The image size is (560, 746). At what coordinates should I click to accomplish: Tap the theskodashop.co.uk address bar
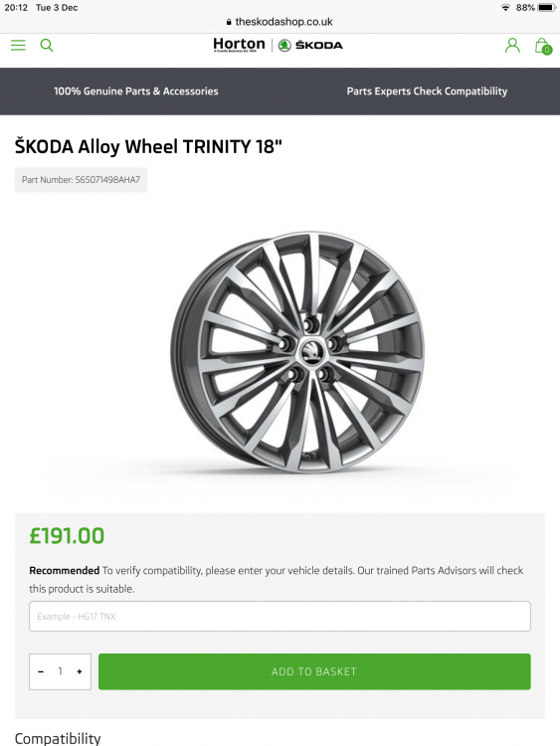click(280, 22)
